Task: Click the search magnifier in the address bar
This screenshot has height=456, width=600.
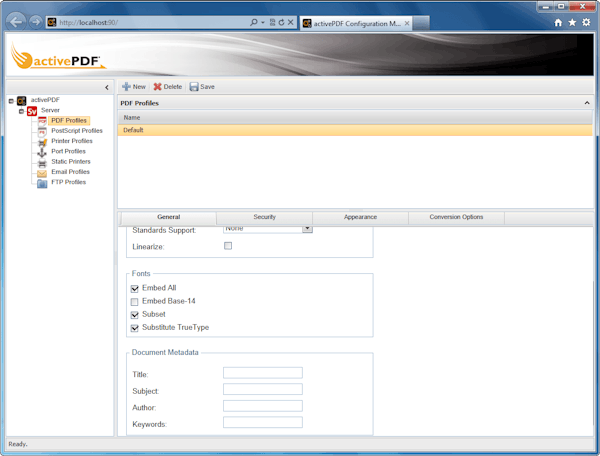Action: [254, 22]
